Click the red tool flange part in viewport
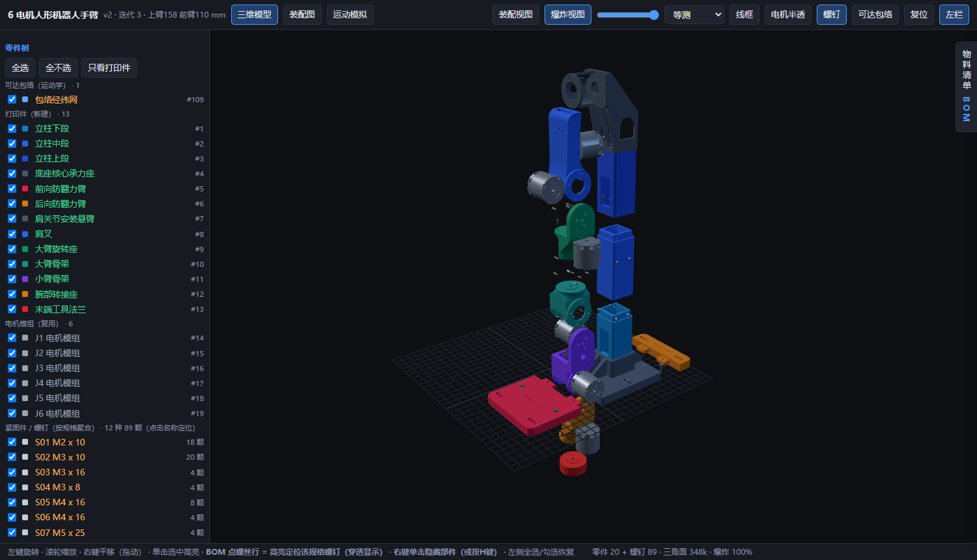Image resolution: width=977 pixels, height=560 pixels. pyautogui.click(x=573, y=464)
